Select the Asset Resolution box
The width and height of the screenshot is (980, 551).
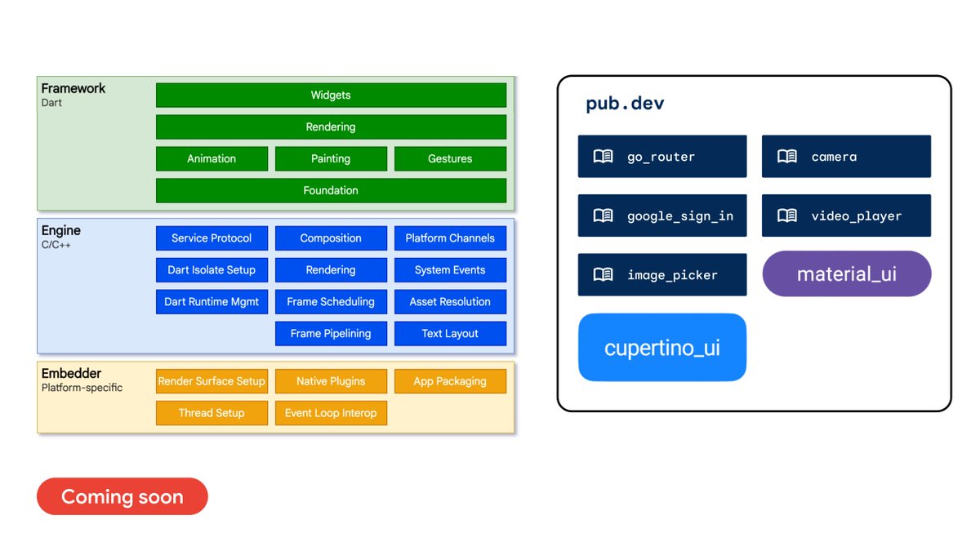click(x=450, y=302)
